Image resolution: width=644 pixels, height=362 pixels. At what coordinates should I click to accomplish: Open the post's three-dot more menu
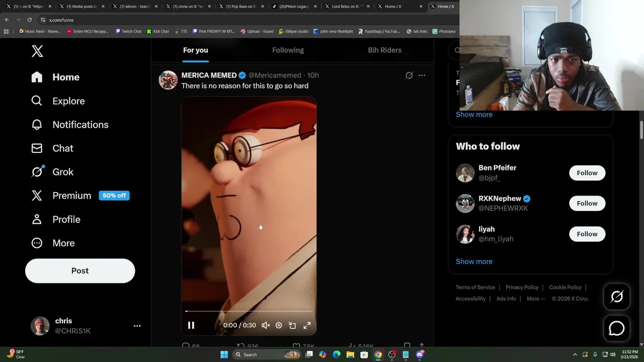[422, 75]
